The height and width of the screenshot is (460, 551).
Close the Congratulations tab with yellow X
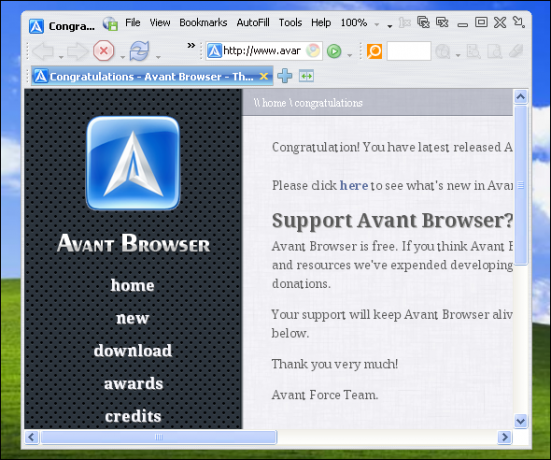[264, 76]
